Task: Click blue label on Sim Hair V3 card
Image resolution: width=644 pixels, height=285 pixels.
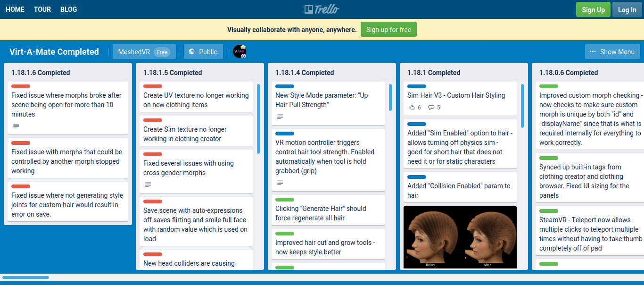Action: point(417,86)
